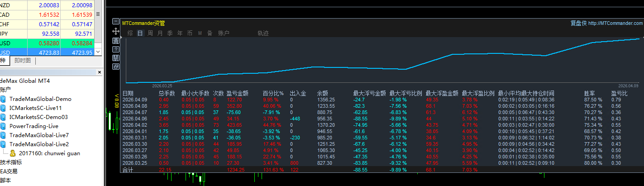Click 百分比% column header
This screenshot has width=644, height=186.
pyautogui.click(x=273, y=93)
